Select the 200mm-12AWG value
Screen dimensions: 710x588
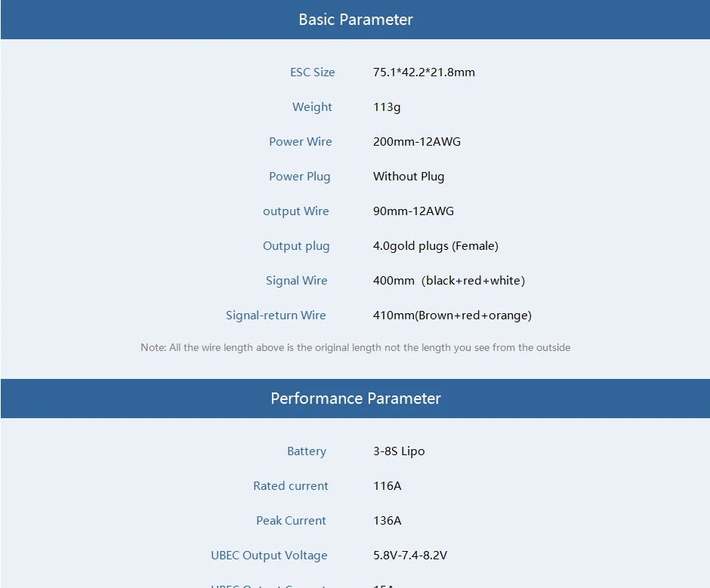coord(416,142)
